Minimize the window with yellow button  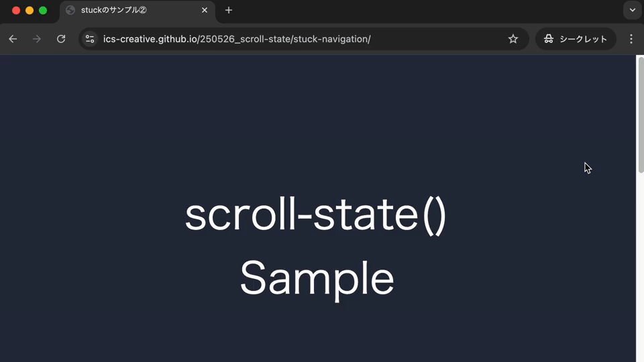tap(30, 10)
